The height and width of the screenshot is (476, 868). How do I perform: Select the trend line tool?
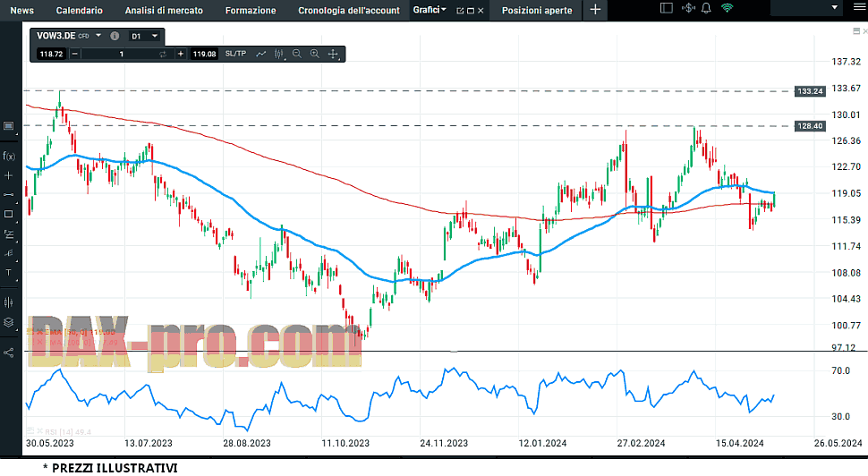8,195
